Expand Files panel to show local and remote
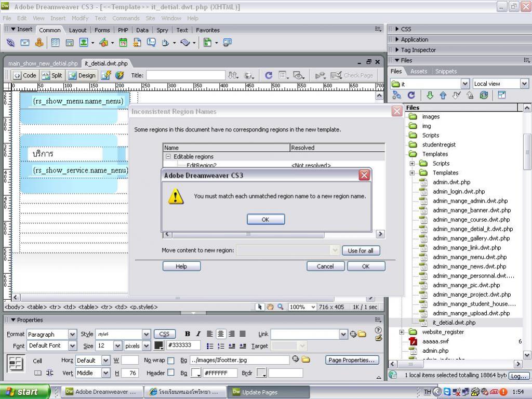Viewport: 532px width, 399px height. [502, 96]
